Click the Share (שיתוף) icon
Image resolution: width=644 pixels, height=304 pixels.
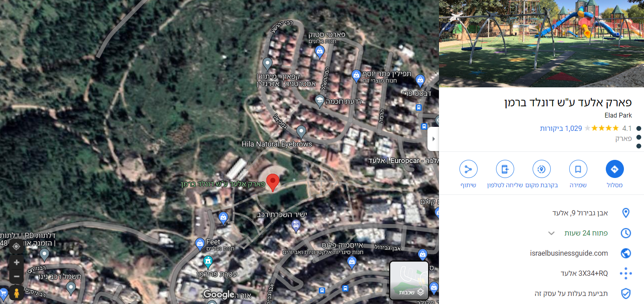click(468, 169)
